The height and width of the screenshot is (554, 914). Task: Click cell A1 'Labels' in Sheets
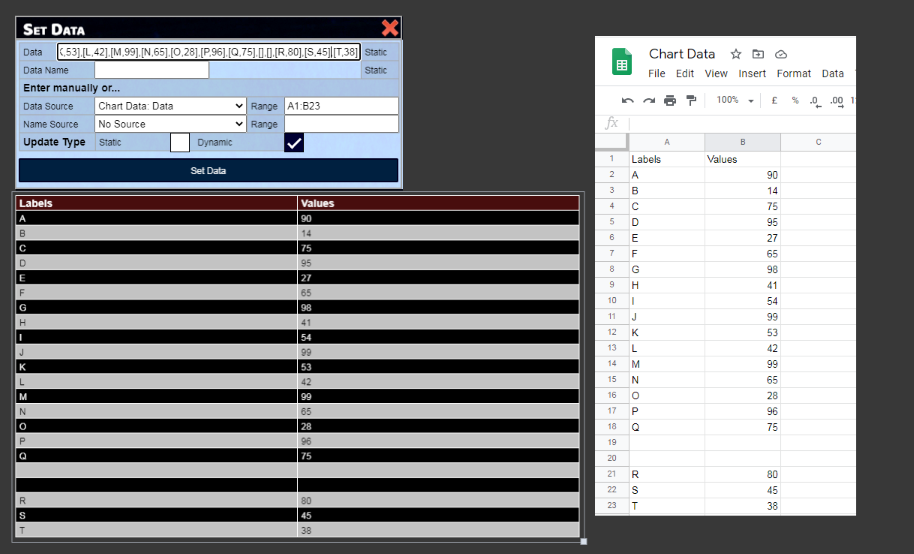[x=667, y=159]
